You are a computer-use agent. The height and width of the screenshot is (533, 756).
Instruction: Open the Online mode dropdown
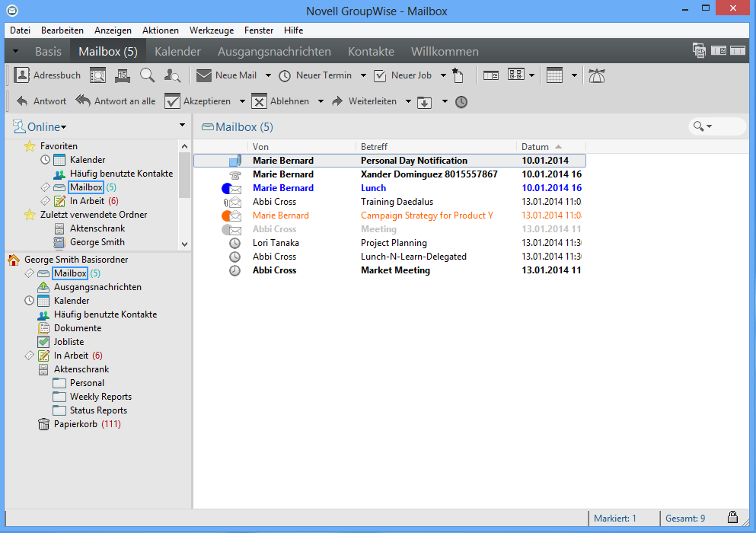(40, 127)
